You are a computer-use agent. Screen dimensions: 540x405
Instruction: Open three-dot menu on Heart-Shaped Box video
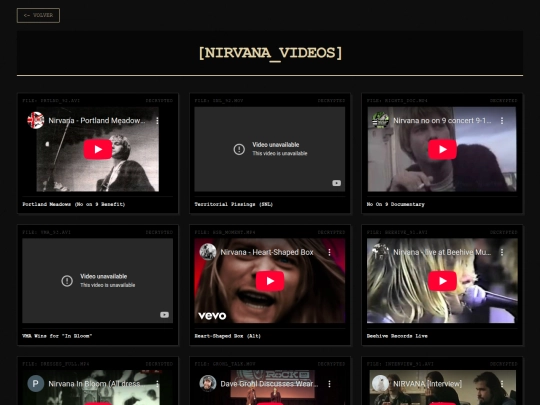[330, 252]
